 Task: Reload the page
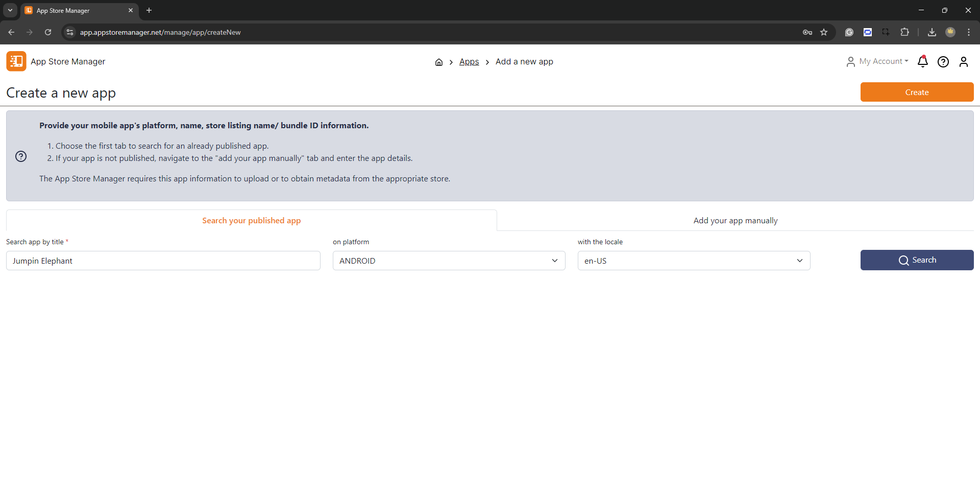[x=48, y=32]
